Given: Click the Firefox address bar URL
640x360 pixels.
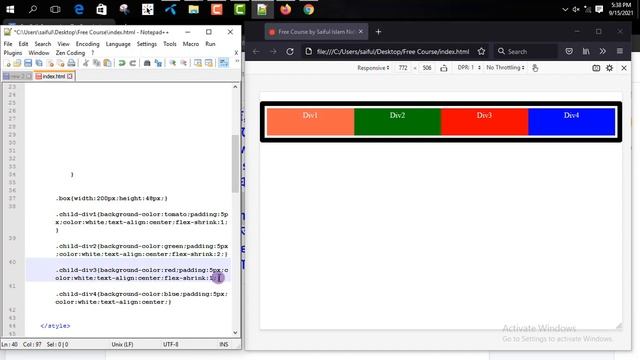Looking at the screenshot, I should click(393, 51).
